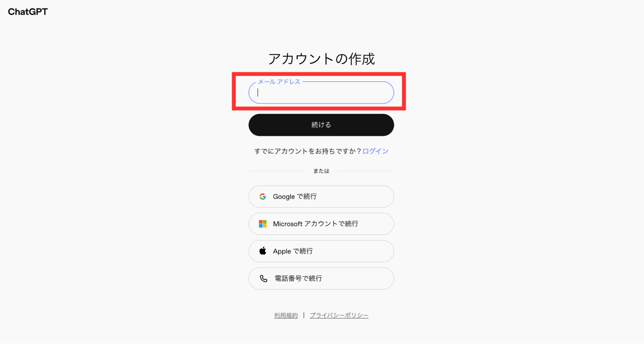Click the ChatGPT logo in the header
The height and width of the screenshot is (359, 644).
pos(28,12)
